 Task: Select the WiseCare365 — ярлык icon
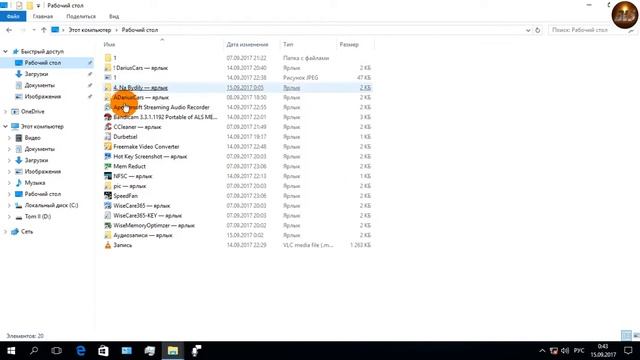click(x=108, y=206)
